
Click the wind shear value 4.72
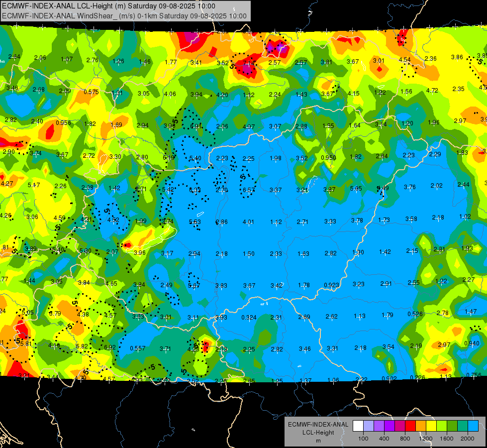pyautogui.click(x=432, y=91)
